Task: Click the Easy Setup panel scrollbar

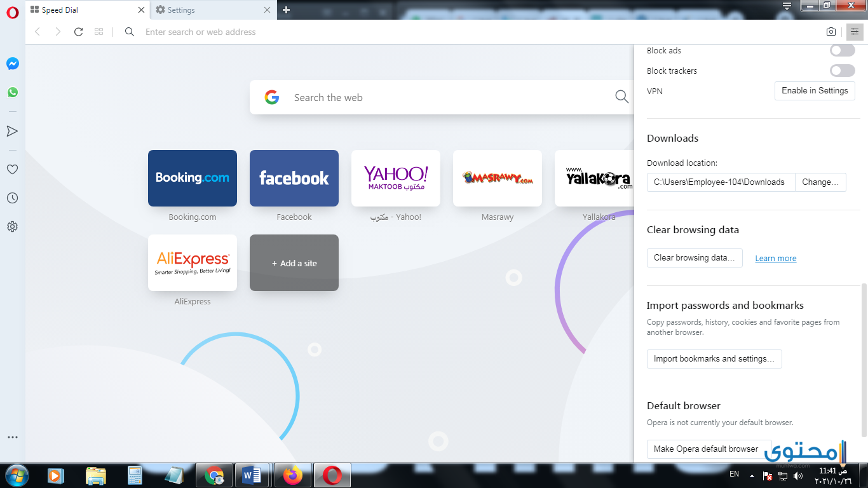Action: (x=864, y=360)
